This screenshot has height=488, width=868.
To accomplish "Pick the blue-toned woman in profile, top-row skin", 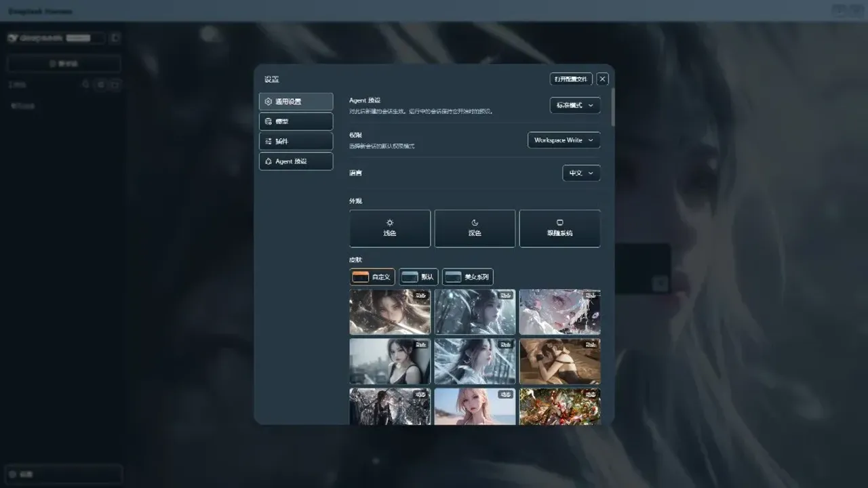I will tap(475, 312).
